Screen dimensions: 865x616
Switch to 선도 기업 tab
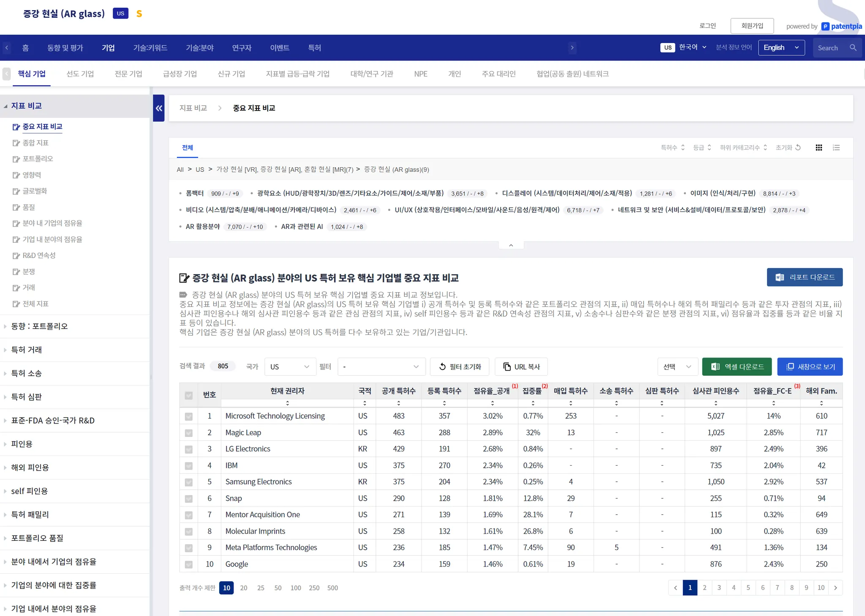coord(80,74)
